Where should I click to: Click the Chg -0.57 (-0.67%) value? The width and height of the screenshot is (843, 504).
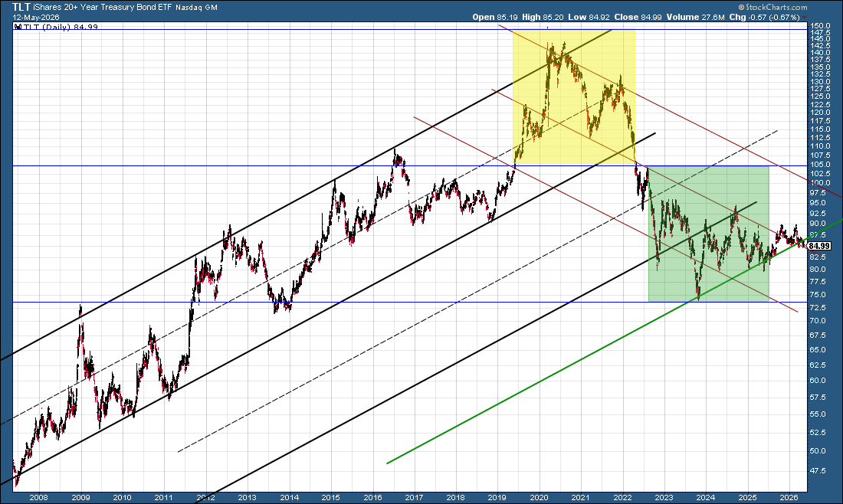point(765,17)
